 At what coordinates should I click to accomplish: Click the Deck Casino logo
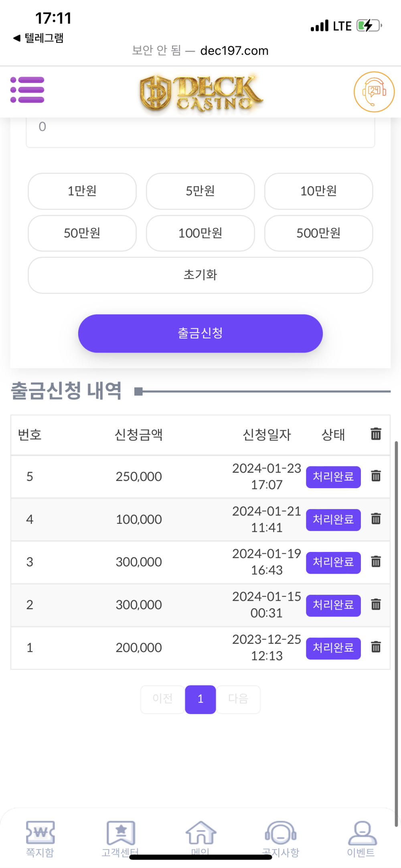click(x=200, y=93)
